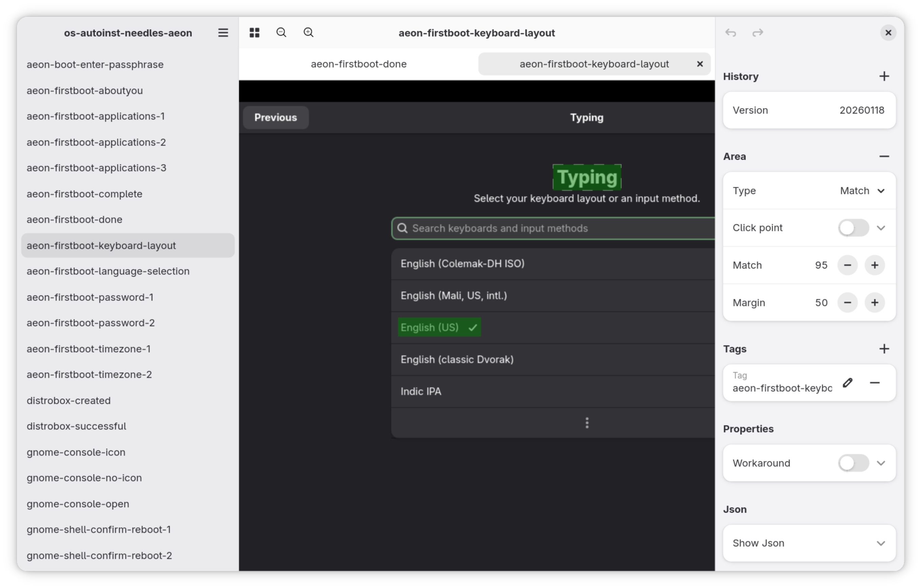Click the three-dot more layouts row

click(553, 423)
